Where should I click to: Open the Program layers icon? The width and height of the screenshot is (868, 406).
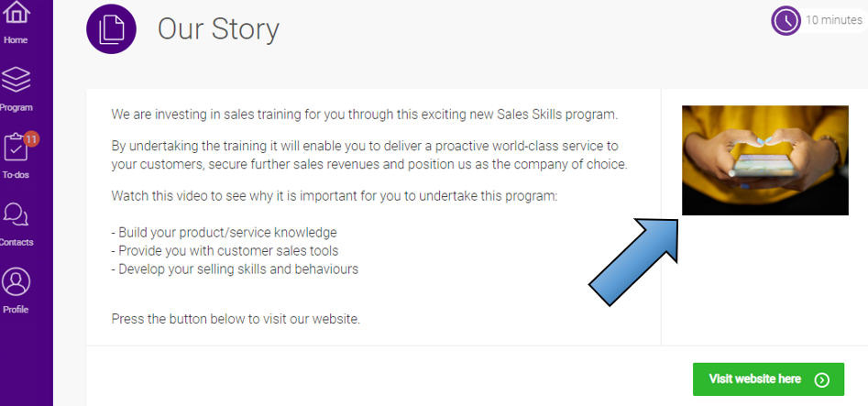coord(16,81)
